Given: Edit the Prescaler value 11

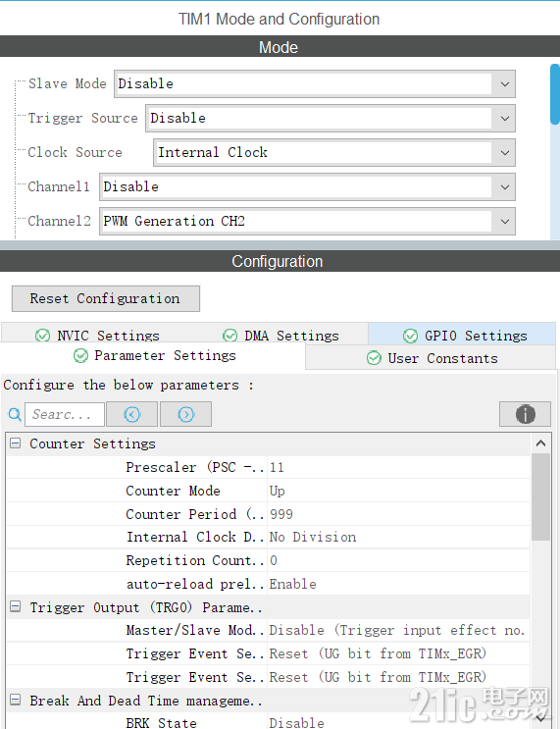Looking at the screenshot, I should 399,467.
